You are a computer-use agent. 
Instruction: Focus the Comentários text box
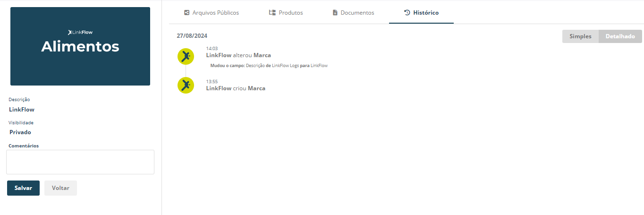[x=80, y=162]
